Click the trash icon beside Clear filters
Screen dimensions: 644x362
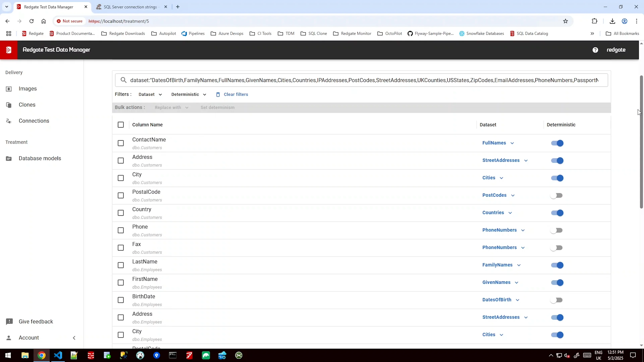[218, 94]
